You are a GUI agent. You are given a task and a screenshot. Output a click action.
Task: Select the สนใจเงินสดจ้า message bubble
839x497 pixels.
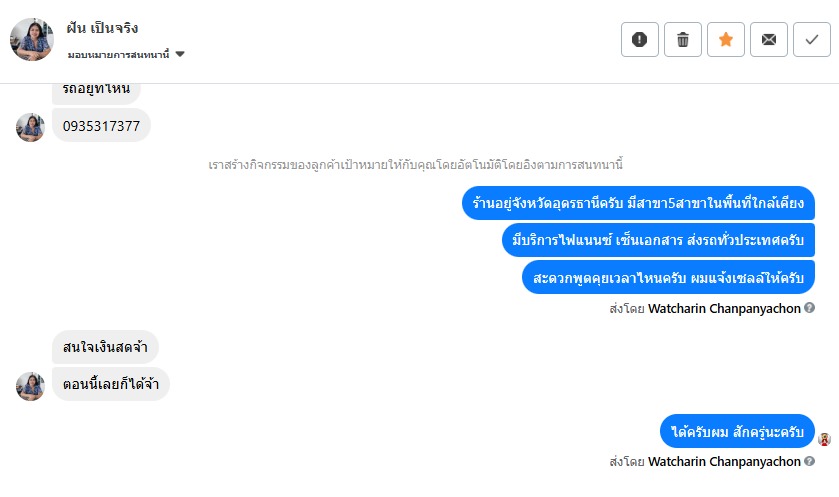pos(105,348)
